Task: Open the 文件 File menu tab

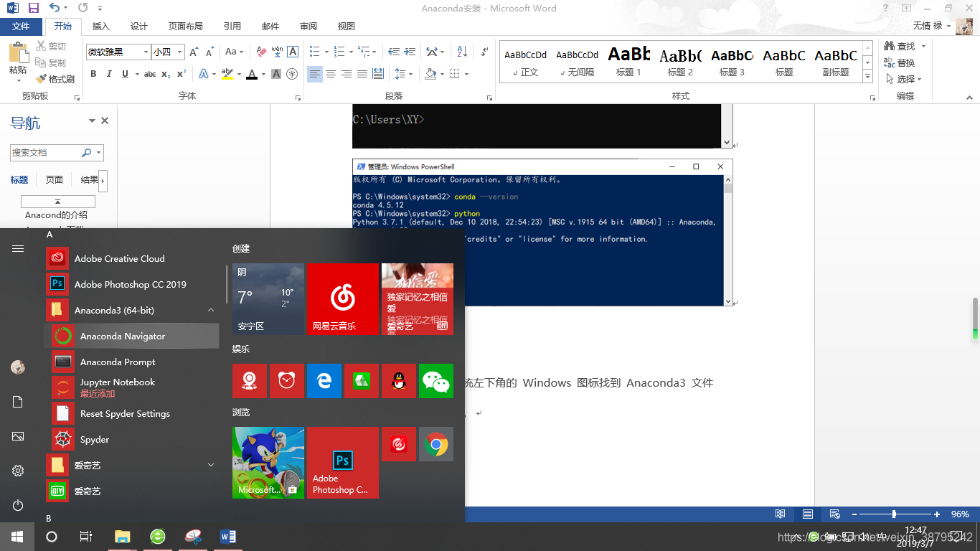Action: point(21,27)
